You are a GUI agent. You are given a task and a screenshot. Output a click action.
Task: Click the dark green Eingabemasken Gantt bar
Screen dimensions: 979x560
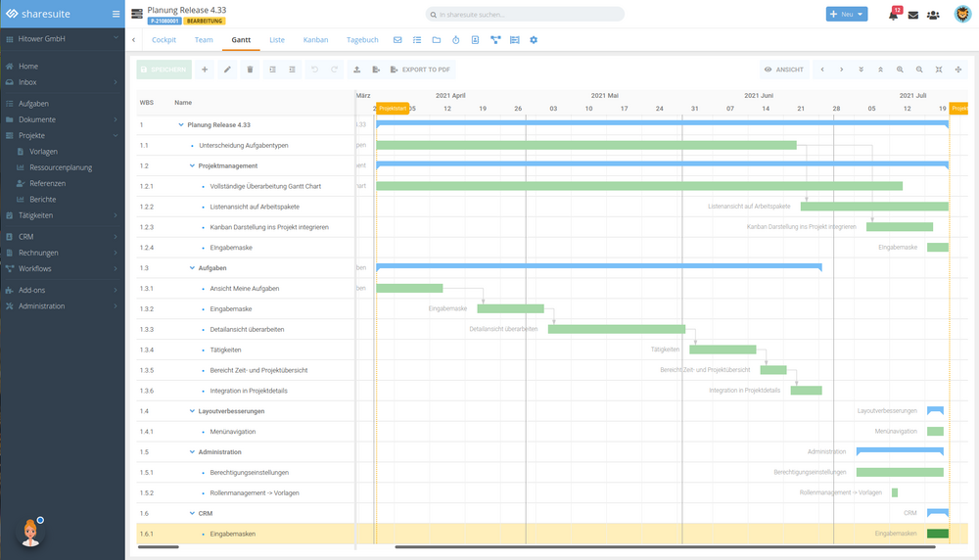[938, 534]
